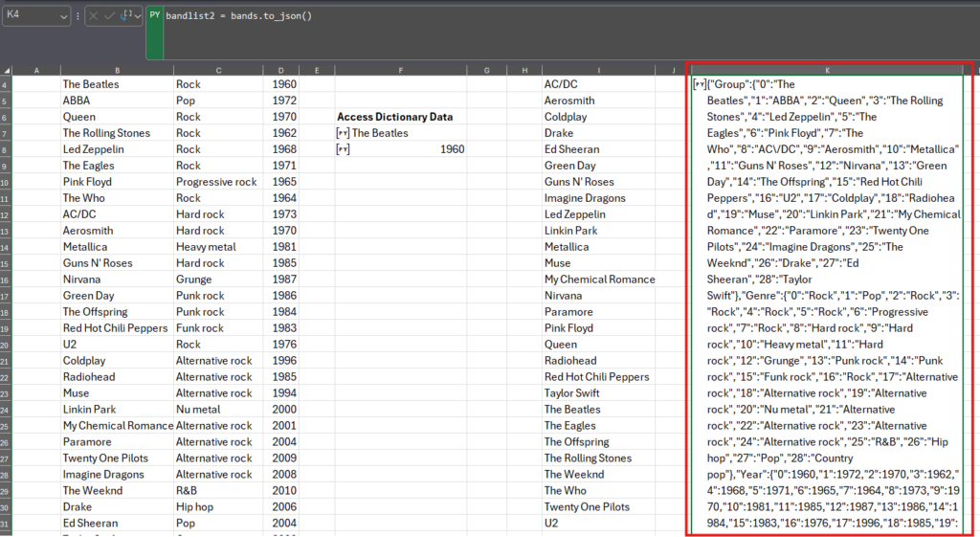Select column C header
Viewport: 980px width, 537px height.
point(218,71)
